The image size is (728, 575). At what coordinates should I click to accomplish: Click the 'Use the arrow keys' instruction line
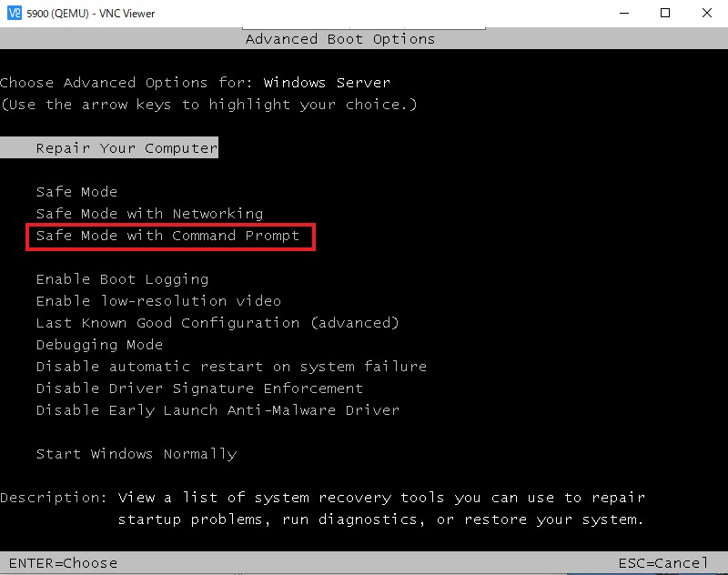209,105
